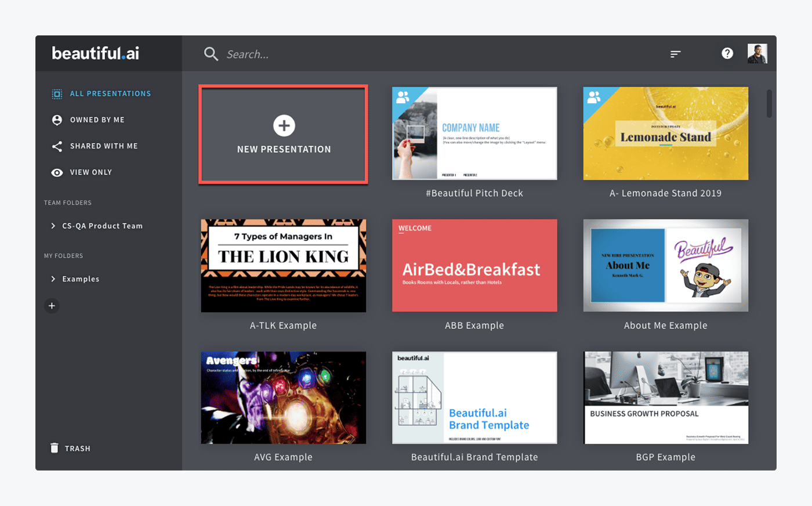Screen dimensions: 812x506
Task: Open the About Me presentation thumbnail
Action: pos(666,266)
